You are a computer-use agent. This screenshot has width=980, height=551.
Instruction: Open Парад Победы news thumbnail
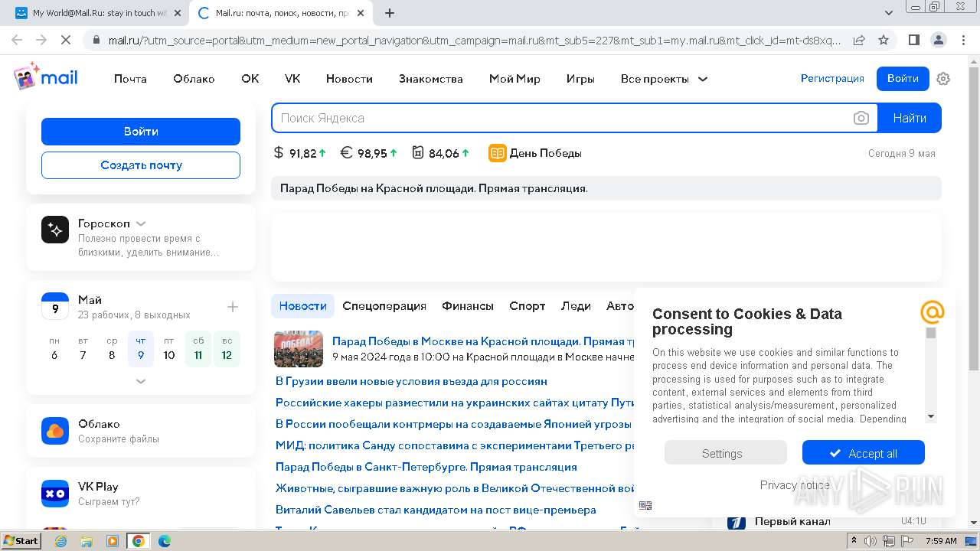point(299,349)
